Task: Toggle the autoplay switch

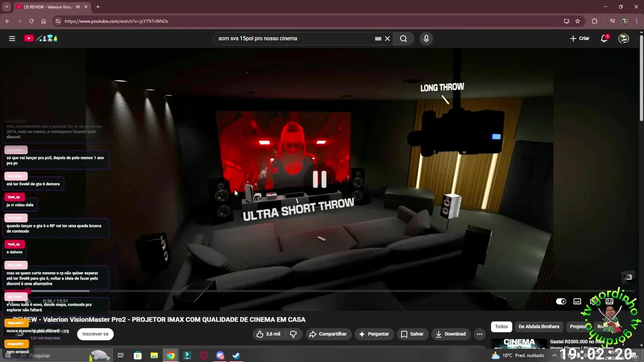Action: 561,301
